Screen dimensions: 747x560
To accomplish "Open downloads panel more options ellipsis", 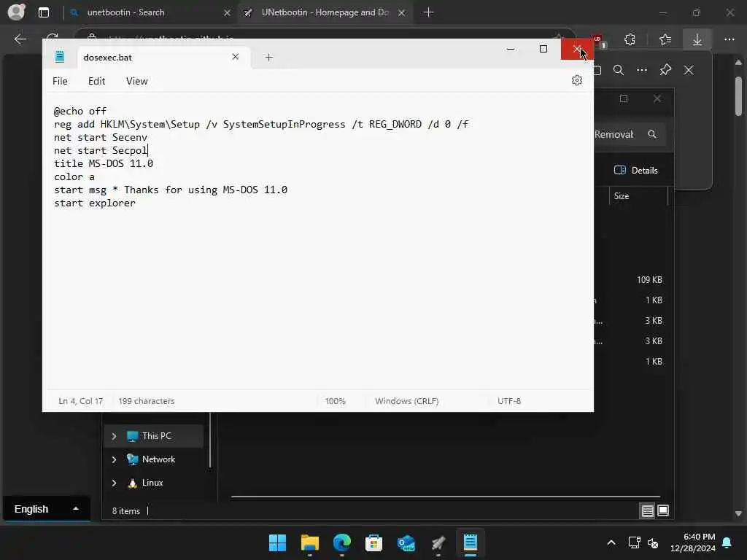I will 642,70.
